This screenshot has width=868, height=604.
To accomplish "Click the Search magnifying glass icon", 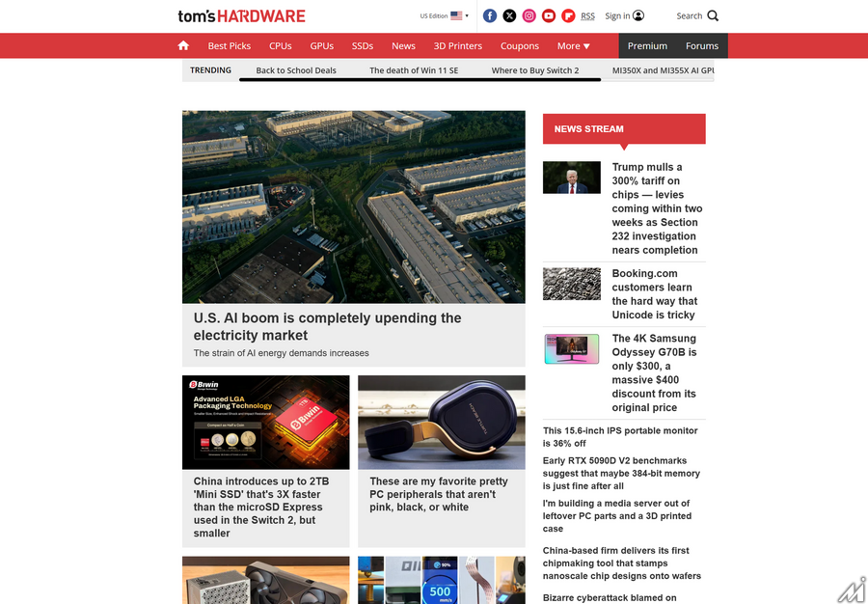I will [x=713, y=15].
